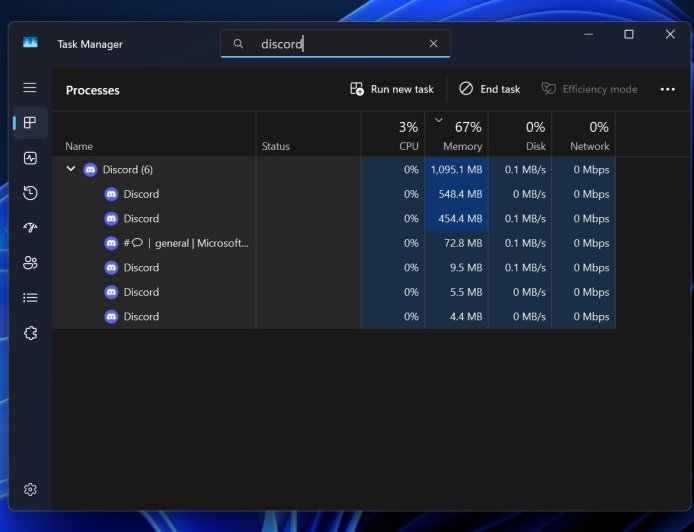
Task: Click Discord icon in 72.8 MB row
Action: coord(111,243)
